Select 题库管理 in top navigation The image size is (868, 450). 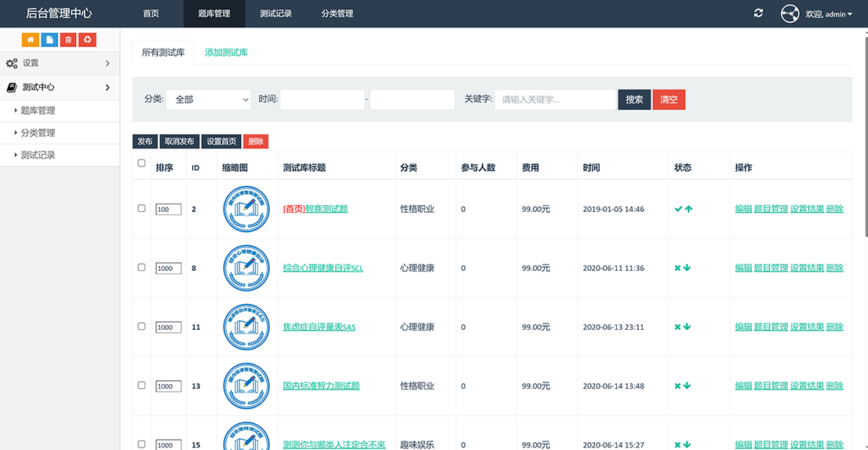click(214, 14)
